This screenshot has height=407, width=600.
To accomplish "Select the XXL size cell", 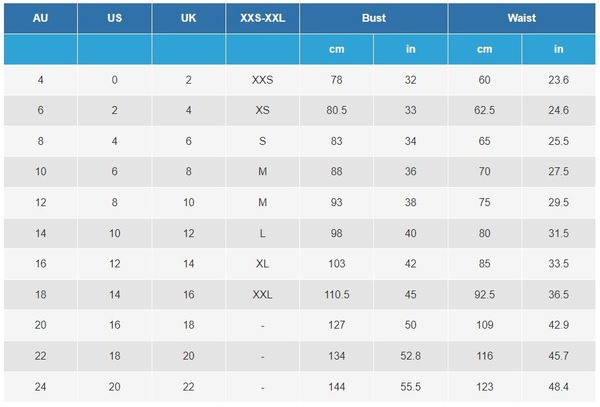I will (x=262, y=295).
